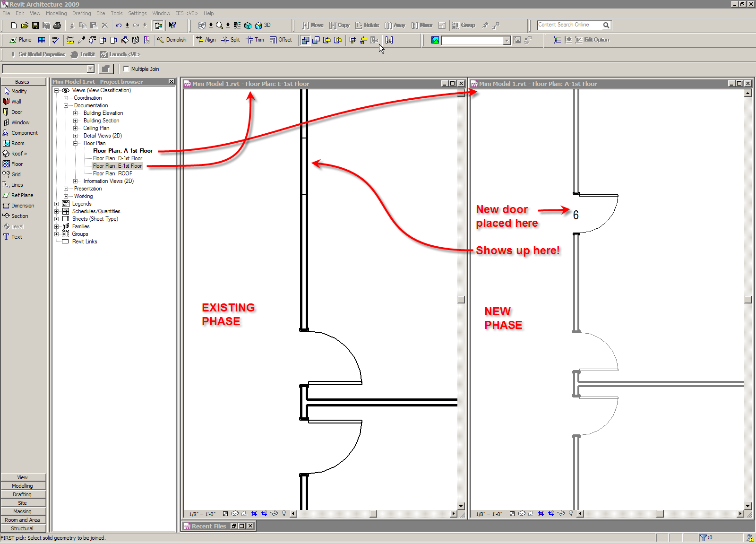The image size is (756, 544).
Task: Select the Zoom magnifier tool
Action: click(219, 25)
